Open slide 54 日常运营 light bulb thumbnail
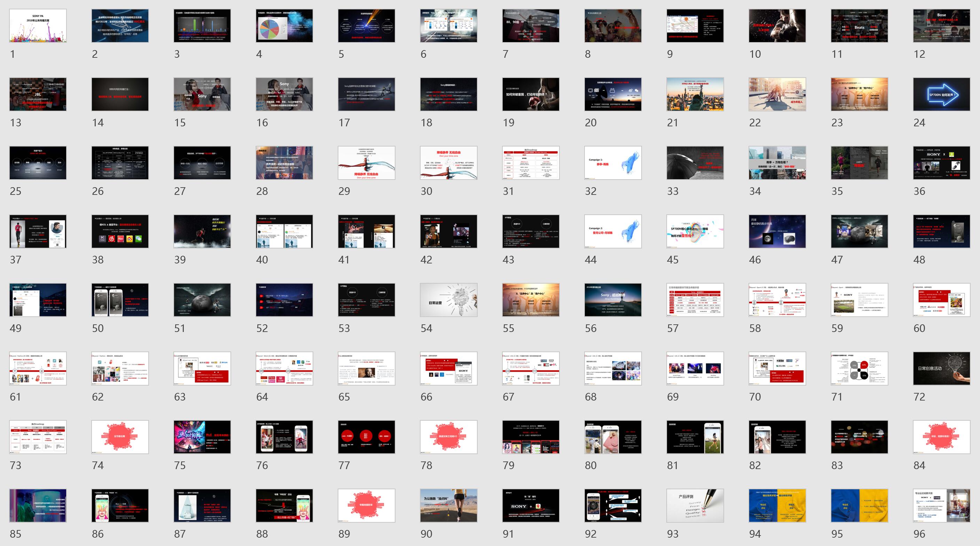This screenshot has height=546, width=980. [449, 300]
